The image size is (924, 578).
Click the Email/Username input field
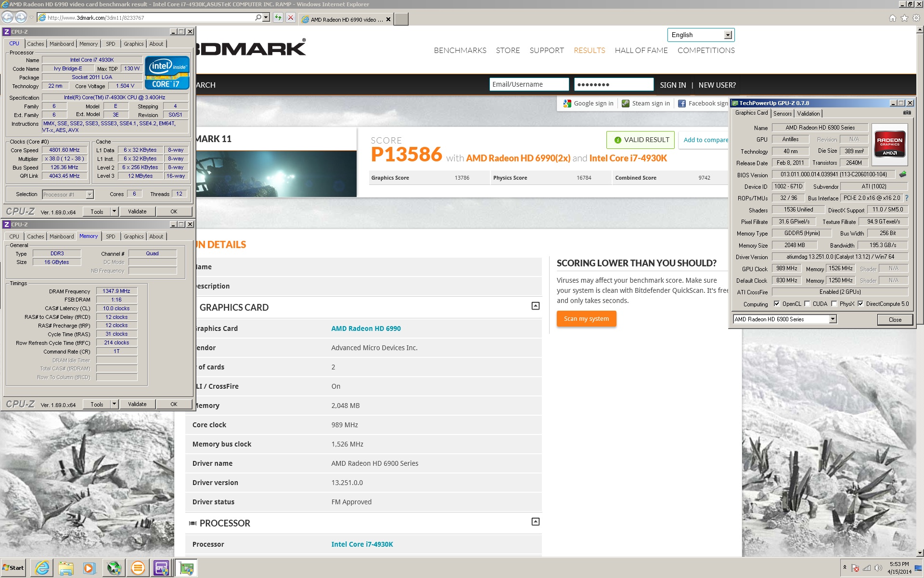pos(529,84)
